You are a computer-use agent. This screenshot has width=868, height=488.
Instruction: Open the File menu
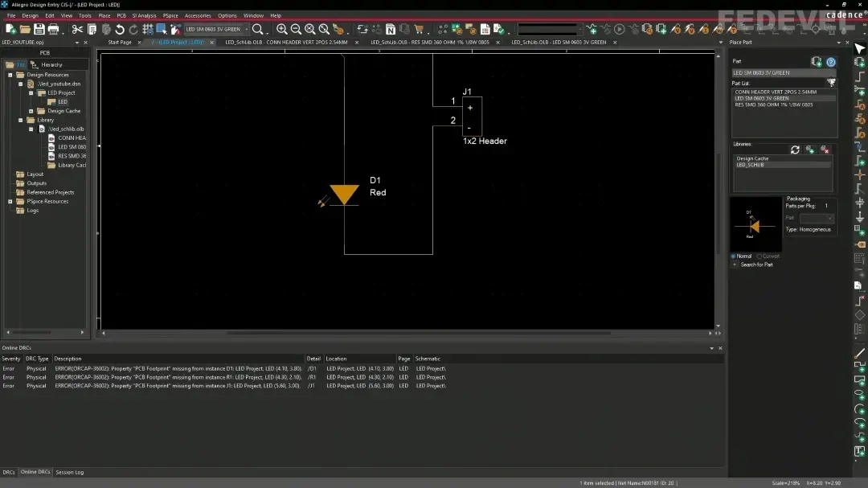click(11, 15)
